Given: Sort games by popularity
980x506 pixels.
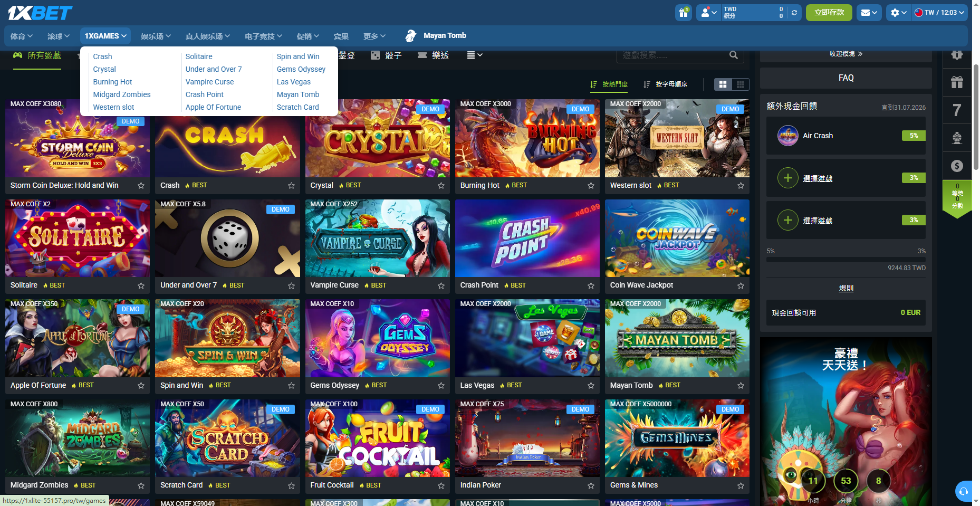Looking at the screenshot, I should pos(609,84).
